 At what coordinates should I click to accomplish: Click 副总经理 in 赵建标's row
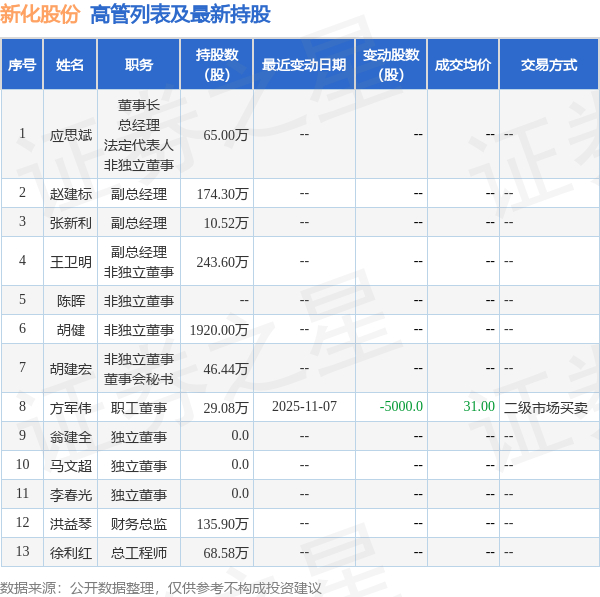pos(139,194)
